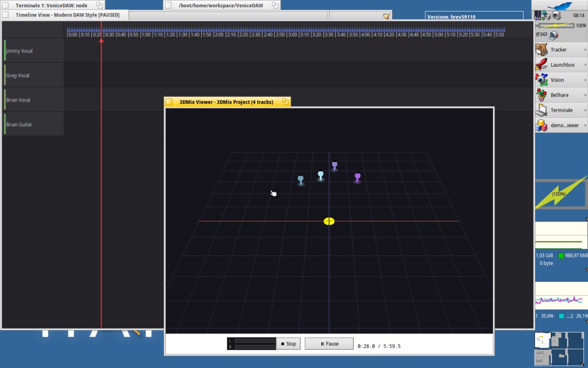
Task: Expand the Terminale submenu arrow
Action: point(585,110)
